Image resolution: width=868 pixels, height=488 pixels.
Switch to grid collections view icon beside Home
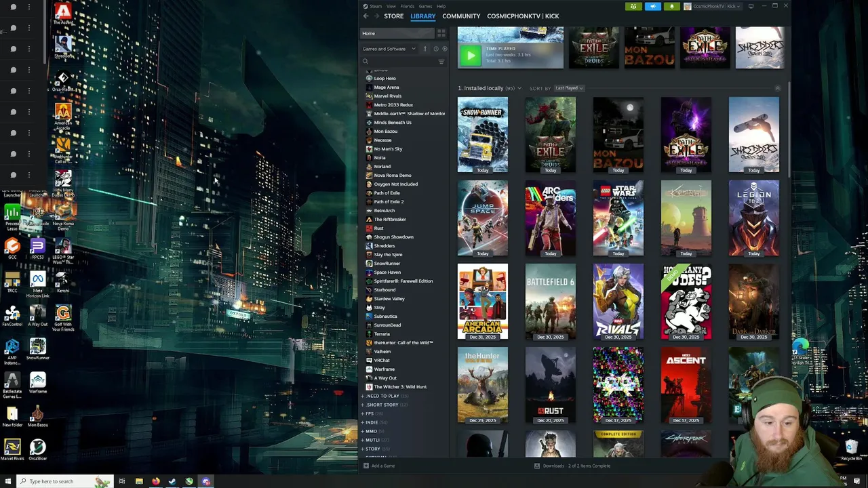tap(441, 33)
